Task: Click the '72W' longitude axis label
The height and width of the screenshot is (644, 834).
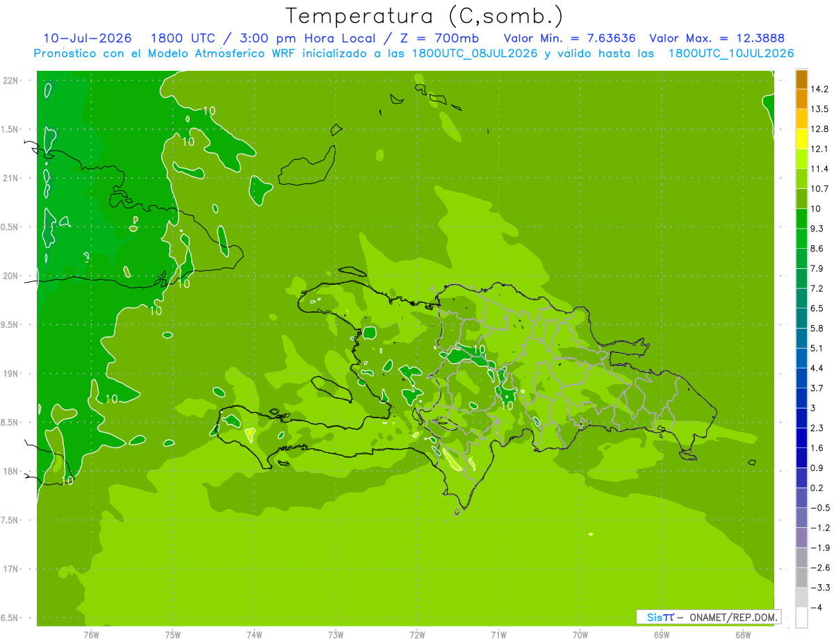Action: 417,635
